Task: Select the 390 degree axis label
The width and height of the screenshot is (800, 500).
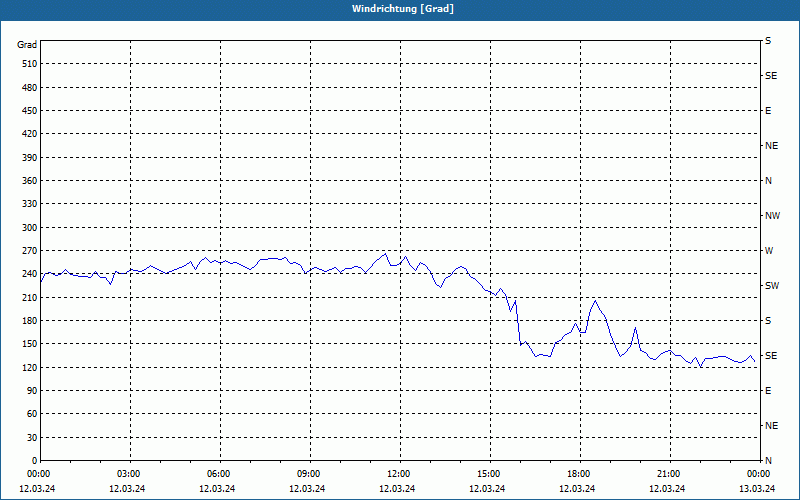Action: point(30,158)
